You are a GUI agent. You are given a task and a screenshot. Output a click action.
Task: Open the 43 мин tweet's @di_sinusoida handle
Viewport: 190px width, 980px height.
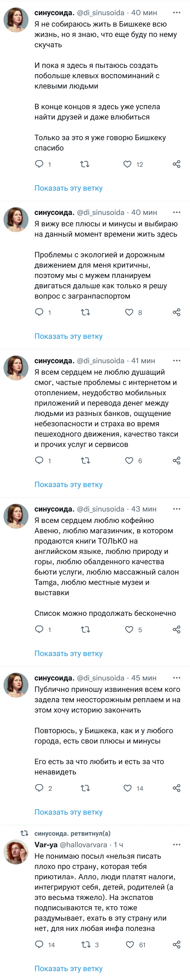click(100, 509)
